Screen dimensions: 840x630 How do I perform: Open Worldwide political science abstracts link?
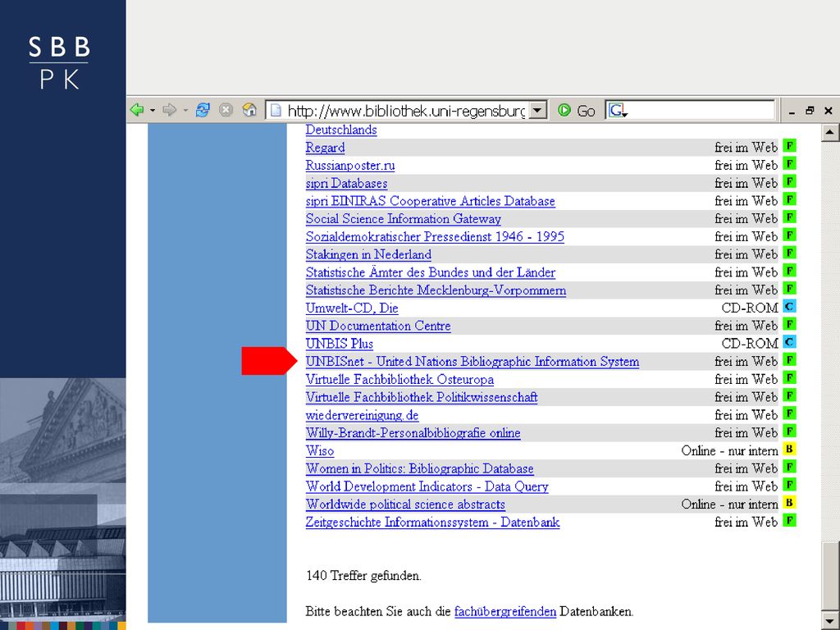click(x=405, y=504)
